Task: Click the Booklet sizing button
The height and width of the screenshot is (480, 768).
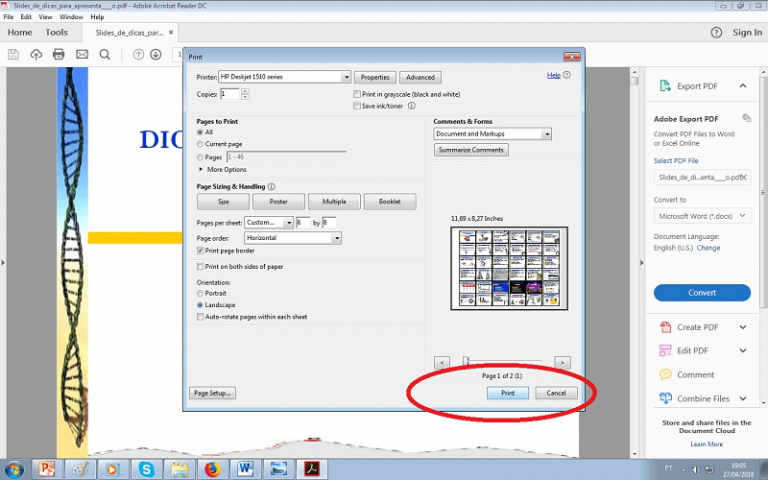Action: point(389,202)
